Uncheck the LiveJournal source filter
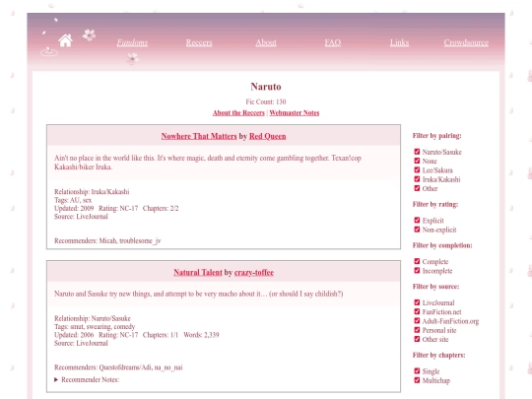 417,302
